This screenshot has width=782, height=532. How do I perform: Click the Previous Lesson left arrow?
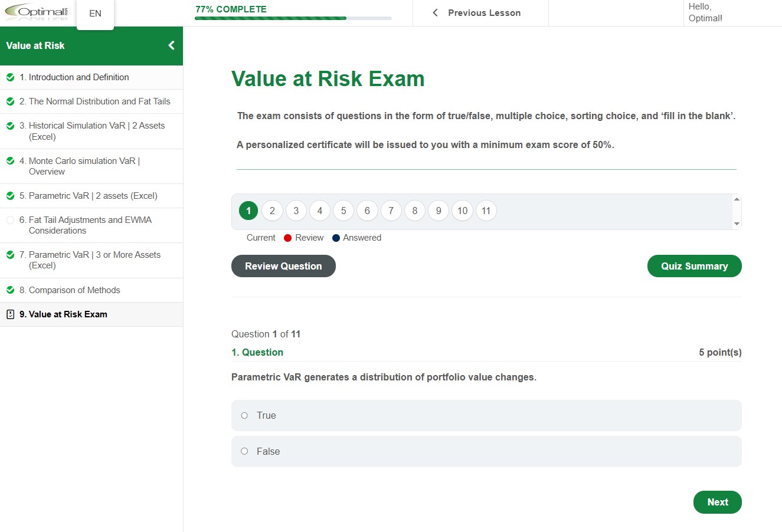point(435,13)
